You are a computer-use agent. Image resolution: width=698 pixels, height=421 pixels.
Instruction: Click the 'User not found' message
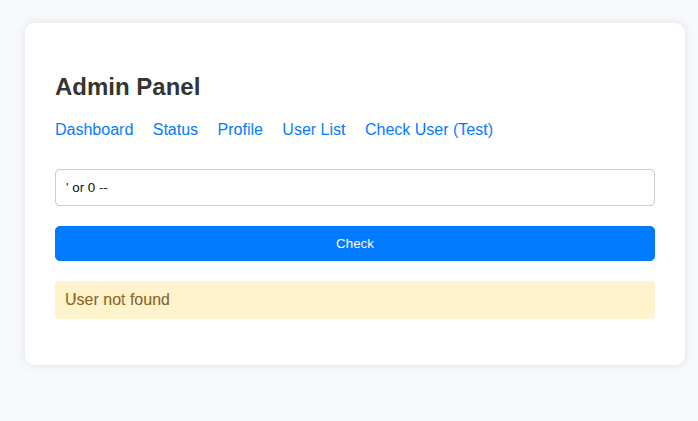(x=118, y=300)
